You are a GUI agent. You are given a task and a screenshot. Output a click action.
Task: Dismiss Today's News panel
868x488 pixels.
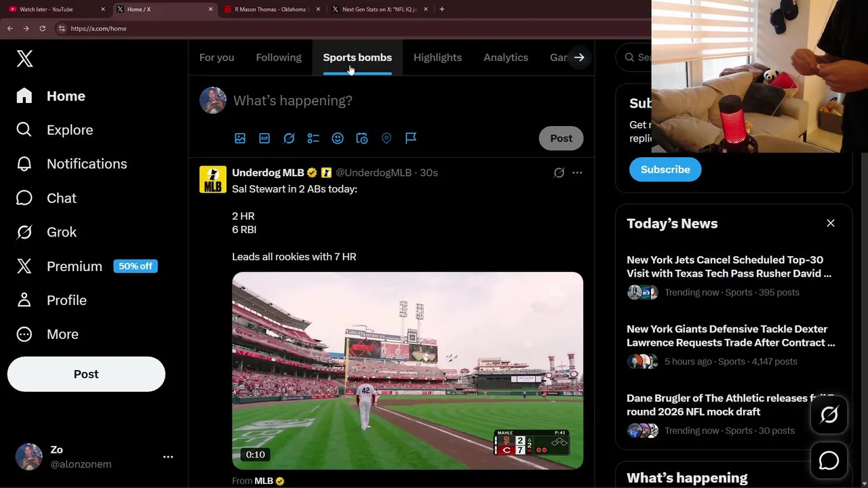point(831,223)
